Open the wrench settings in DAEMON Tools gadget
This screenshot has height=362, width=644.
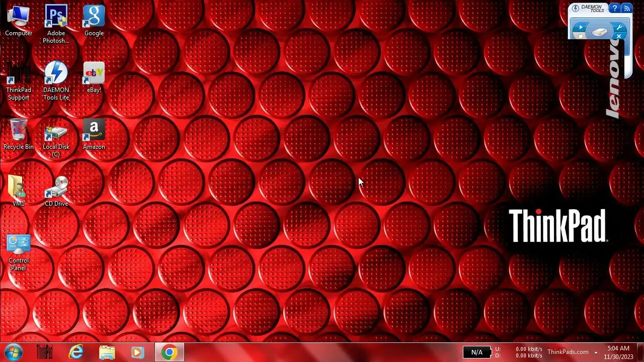click(619, 27)
